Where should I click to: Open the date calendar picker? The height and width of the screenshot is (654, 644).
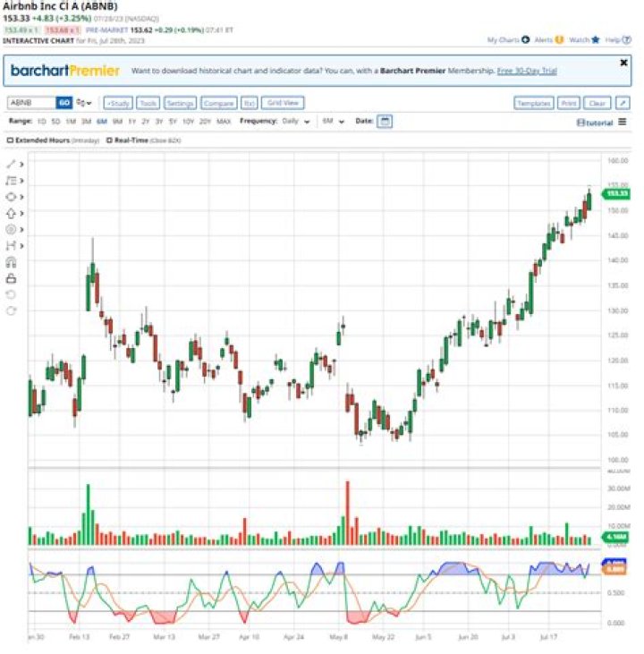pyautogui.click(x=385, y=122)
